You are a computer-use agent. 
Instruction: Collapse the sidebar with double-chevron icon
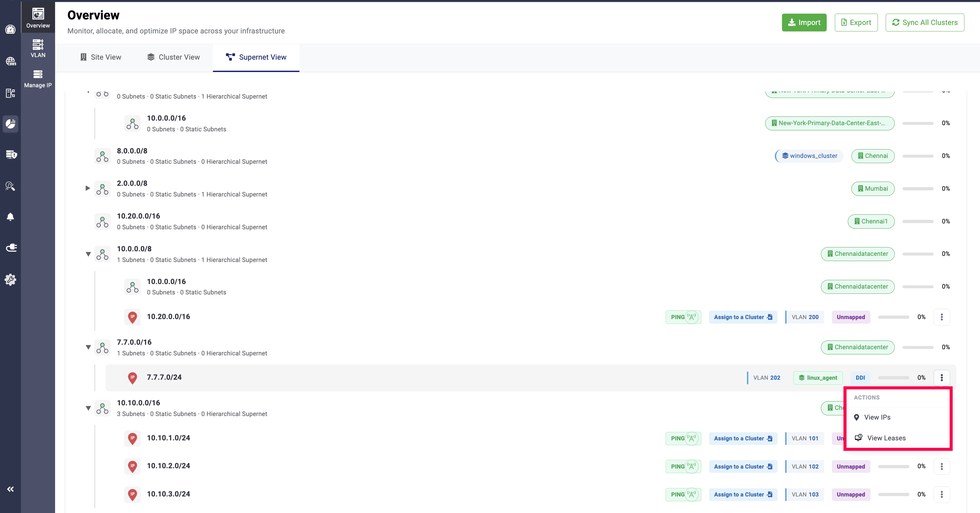tap(10, 489)
